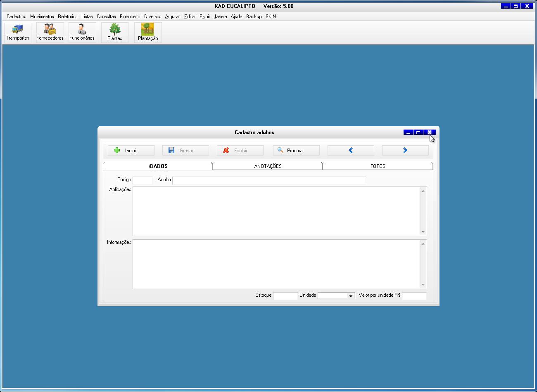
Task: Click the Codigo input field
Action: 143,180
